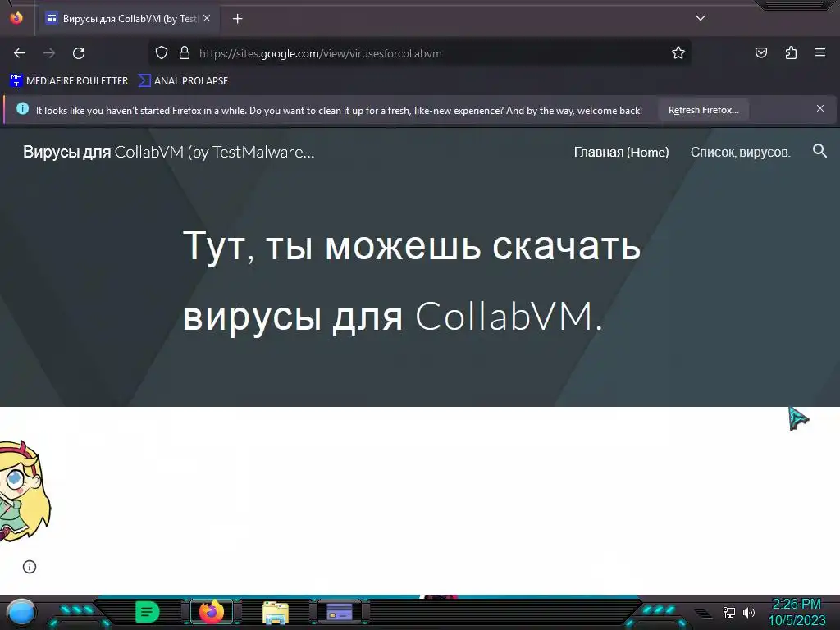This screenshot has width=840, height=630.
Task: Click the forward navigation arrow
Action: point(49,53)
